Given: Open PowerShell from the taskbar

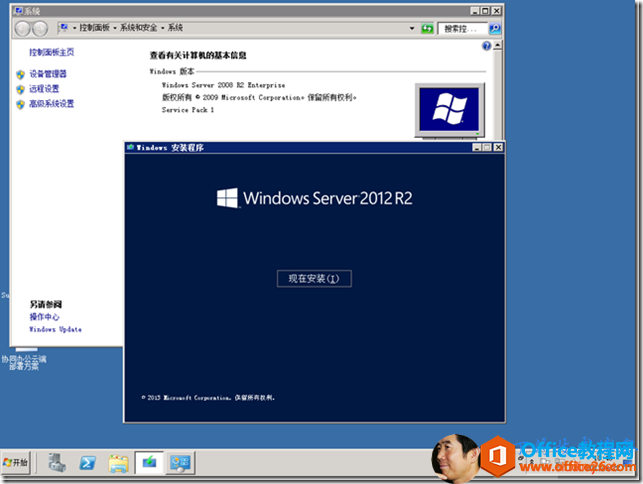Looking at the screenshot, I should click(x=88, y=463).
